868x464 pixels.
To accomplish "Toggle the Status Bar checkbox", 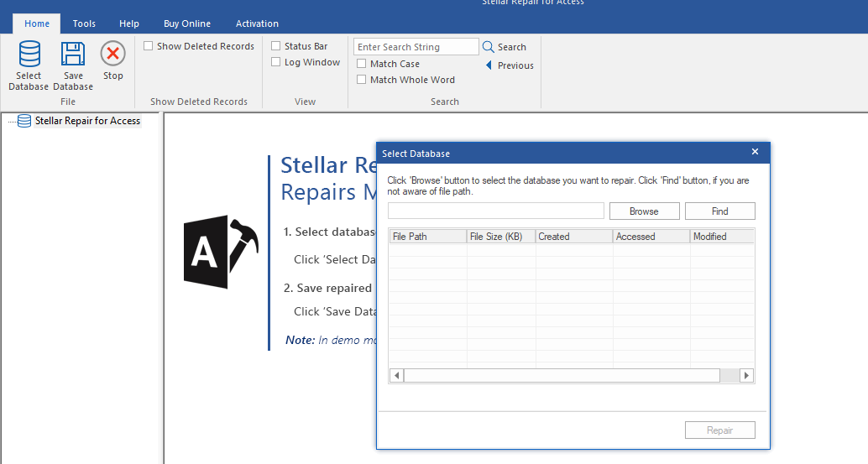I will [275, 46].
